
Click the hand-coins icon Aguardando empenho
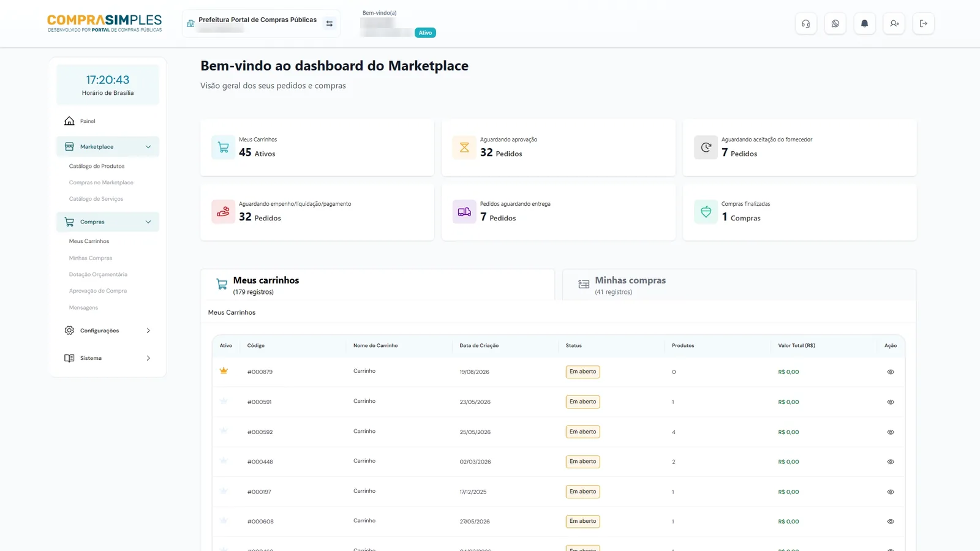(223, 212)
